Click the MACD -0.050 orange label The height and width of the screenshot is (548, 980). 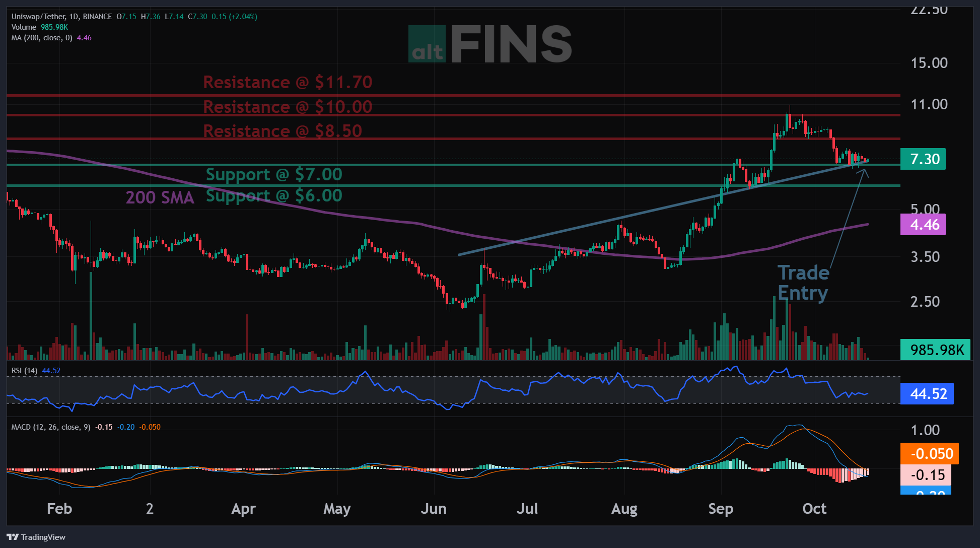(929, 454)
